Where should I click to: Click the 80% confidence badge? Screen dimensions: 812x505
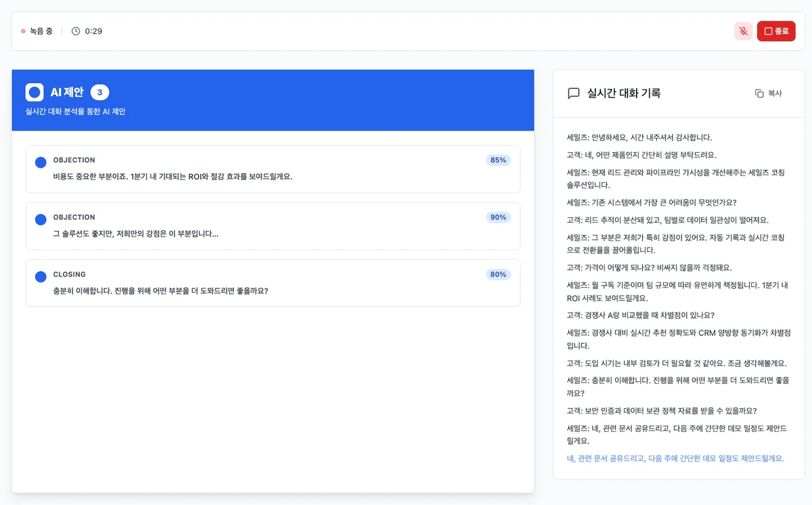click(499, 274)
